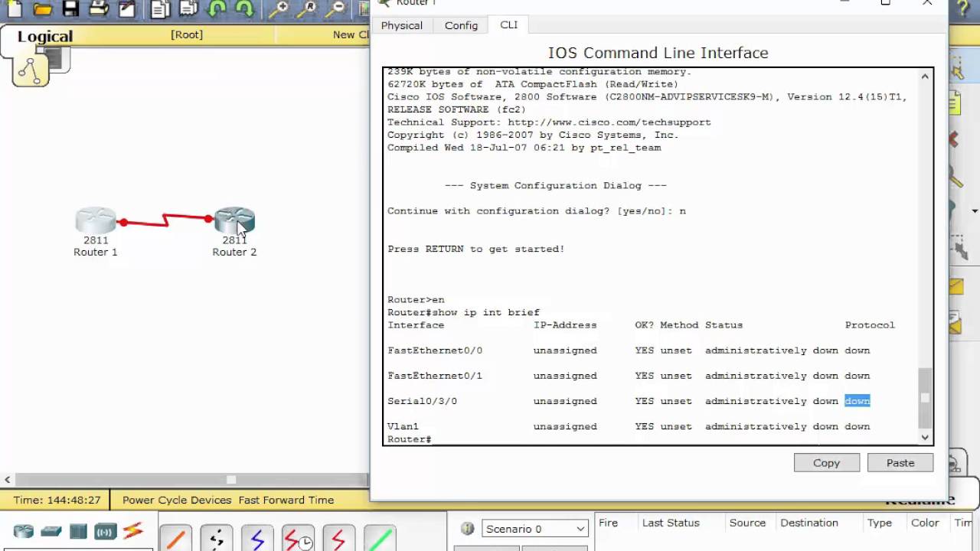
Task: Click the "Serial0/3/0" interface text
Action: coord(422,401)
